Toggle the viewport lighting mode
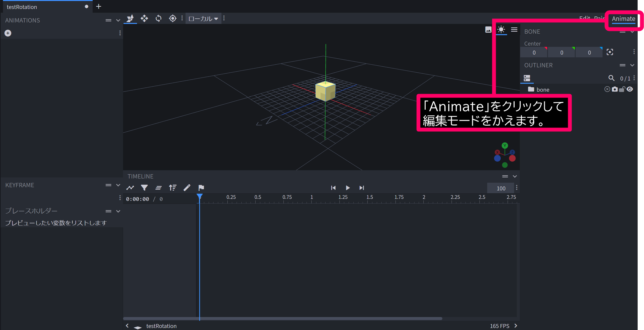Image resolution: width=644 pixels, height=330 pixels. (x=501, y=30)
